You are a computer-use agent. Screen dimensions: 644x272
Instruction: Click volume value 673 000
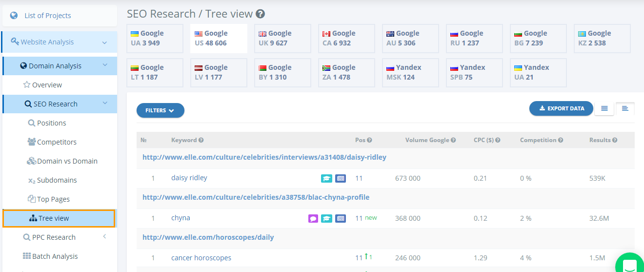[x=408, y=178]
